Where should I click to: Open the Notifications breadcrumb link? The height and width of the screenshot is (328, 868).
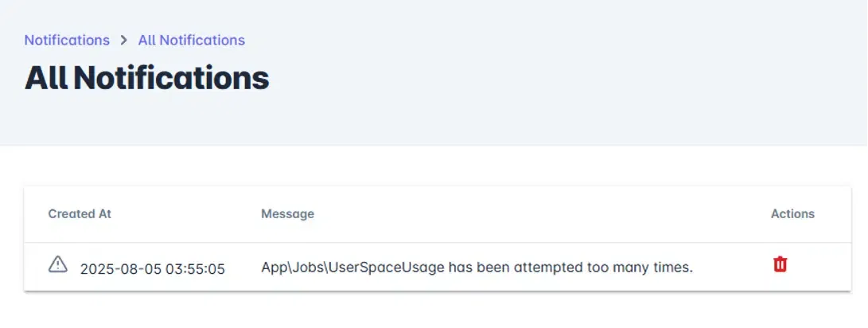[67, 40]
